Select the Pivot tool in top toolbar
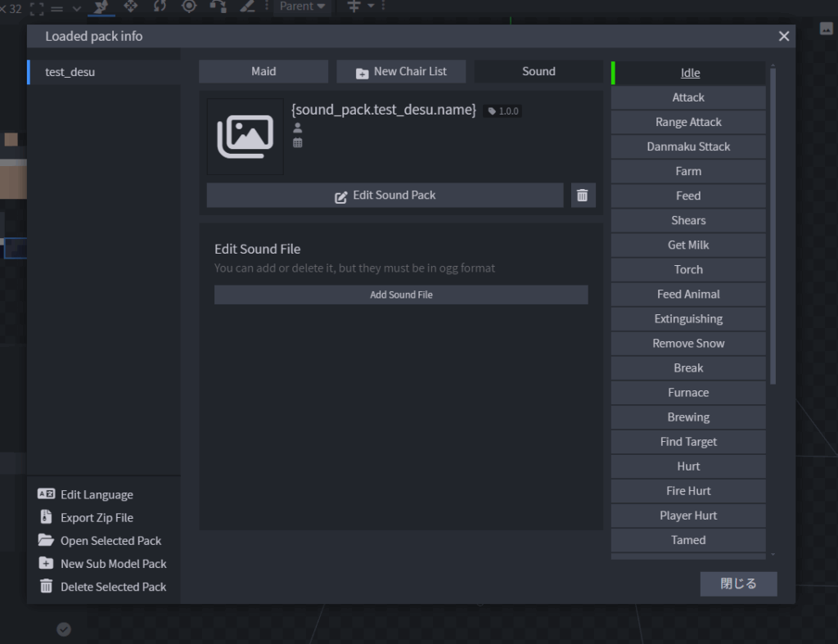Screen dimensions: 838x644 click(x=189, y=7)
